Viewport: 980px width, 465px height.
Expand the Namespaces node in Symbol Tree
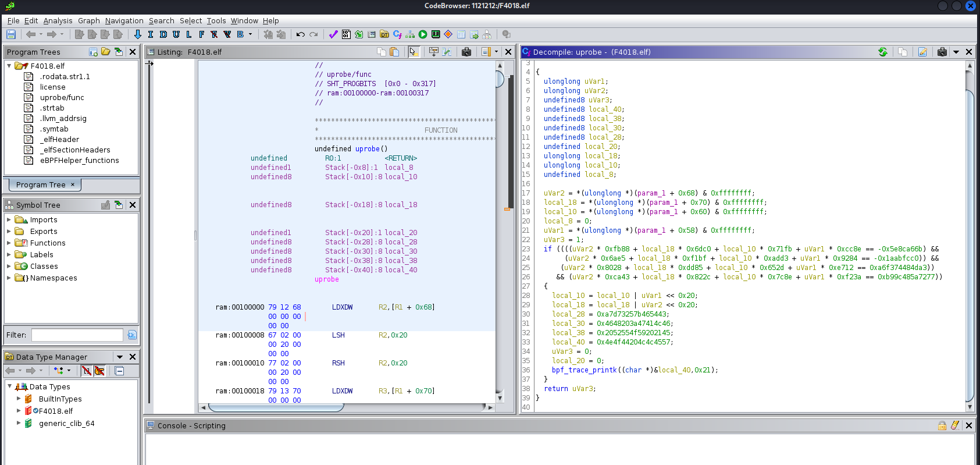click(9, 278)
